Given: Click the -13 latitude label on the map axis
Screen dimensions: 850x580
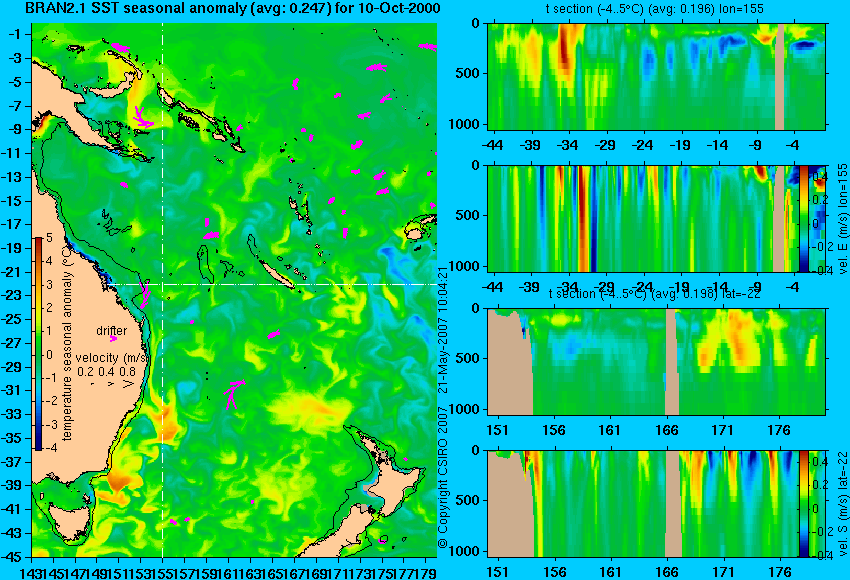Looking at the screenshot, I should [12, 177].
